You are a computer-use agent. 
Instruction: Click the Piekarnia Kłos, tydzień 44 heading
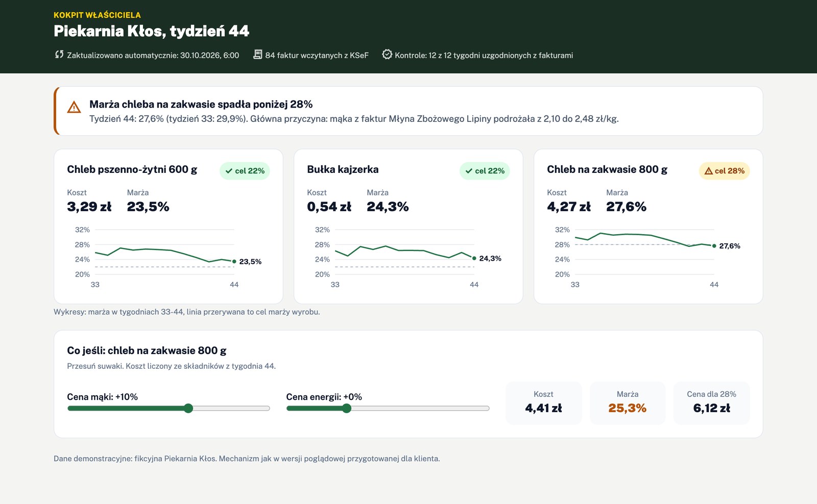[152, 31]
